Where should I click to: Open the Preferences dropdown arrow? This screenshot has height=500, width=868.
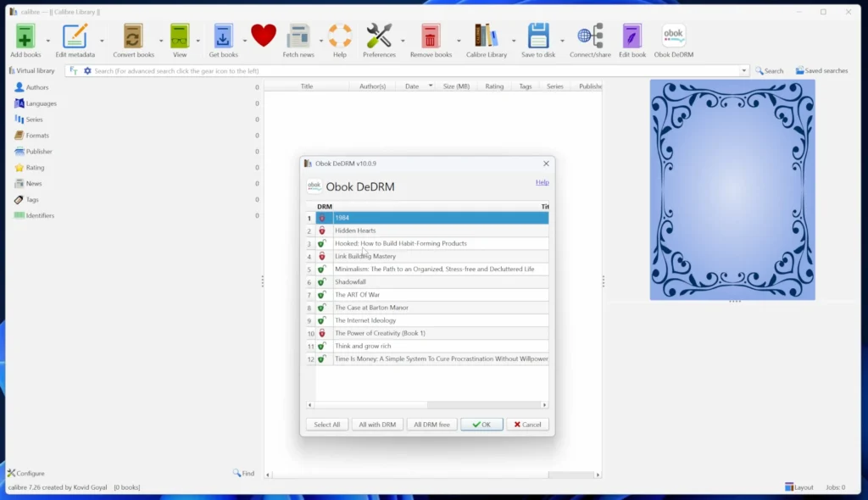pyautogui.click(x=403, y=41)
